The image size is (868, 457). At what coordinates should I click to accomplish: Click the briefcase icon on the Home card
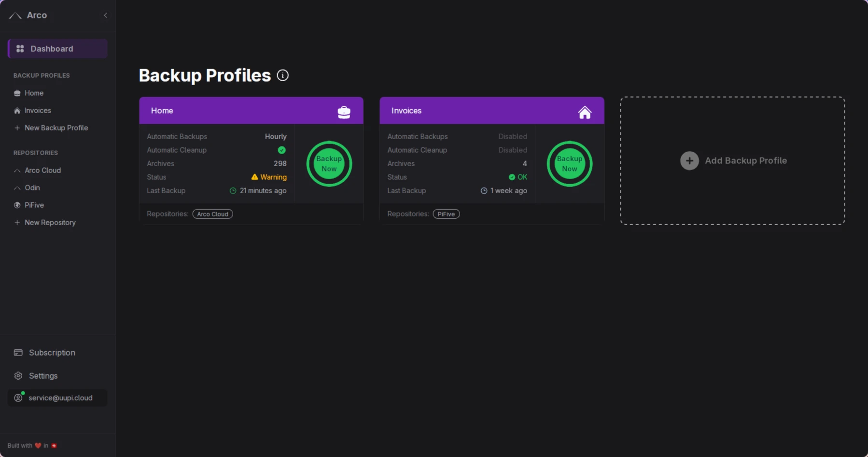343,112
